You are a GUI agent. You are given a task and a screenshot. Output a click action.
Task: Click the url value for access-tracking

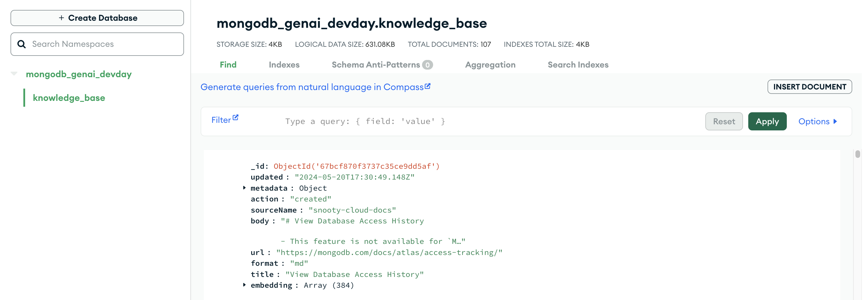389,253
